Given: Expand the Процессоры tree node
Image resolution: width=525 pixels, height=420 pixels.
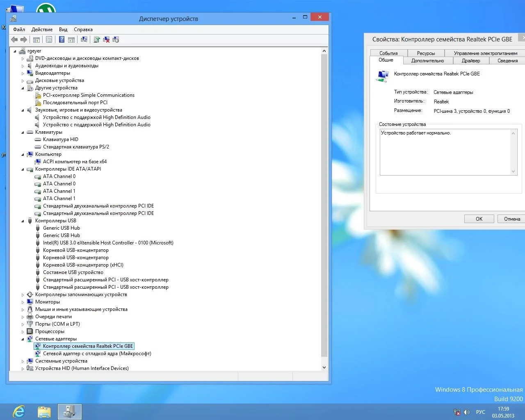Looking at the screenshot, I should [23, 331].
